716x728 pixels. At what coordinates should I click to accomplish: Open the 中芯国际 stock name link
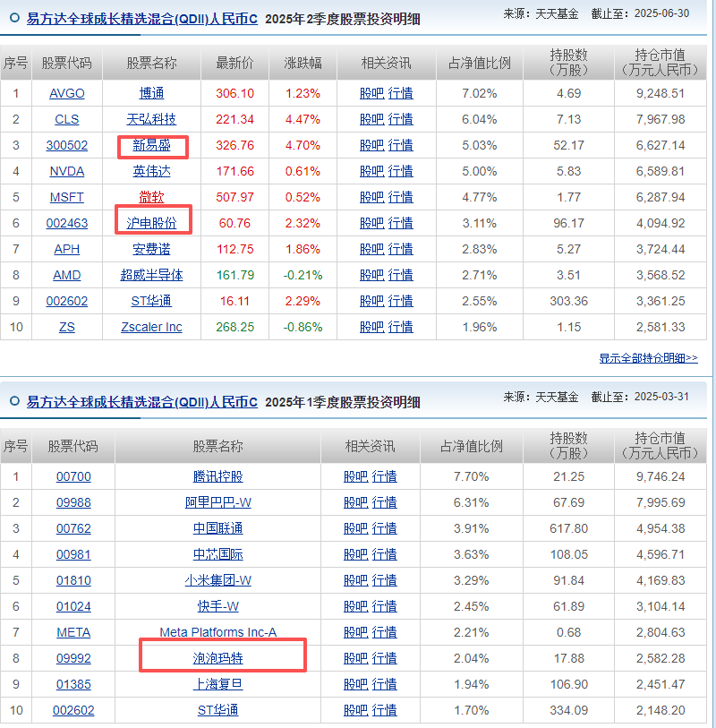[217, 555]
